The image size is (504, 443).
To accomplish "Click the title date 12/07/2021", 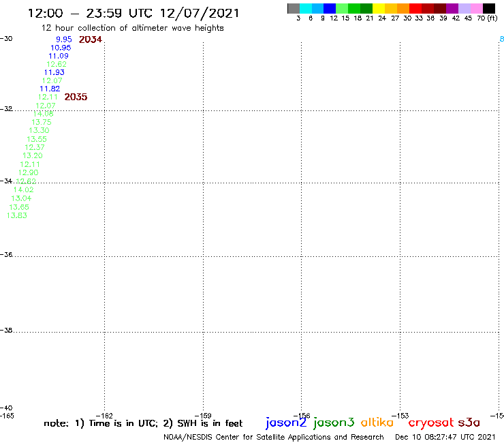I will (x=200, y=14).
